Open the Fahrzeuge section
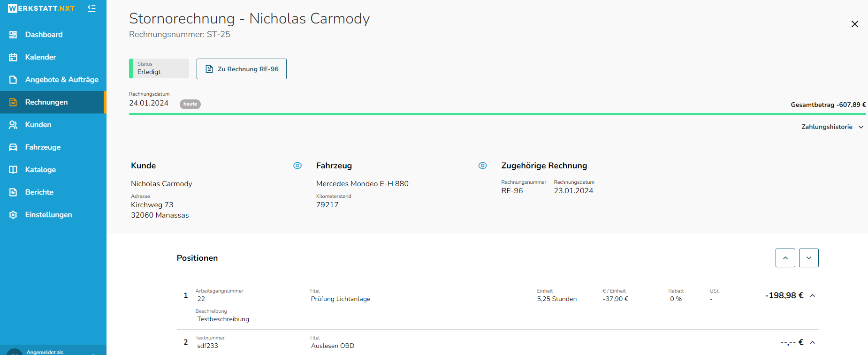 [53, 147]
